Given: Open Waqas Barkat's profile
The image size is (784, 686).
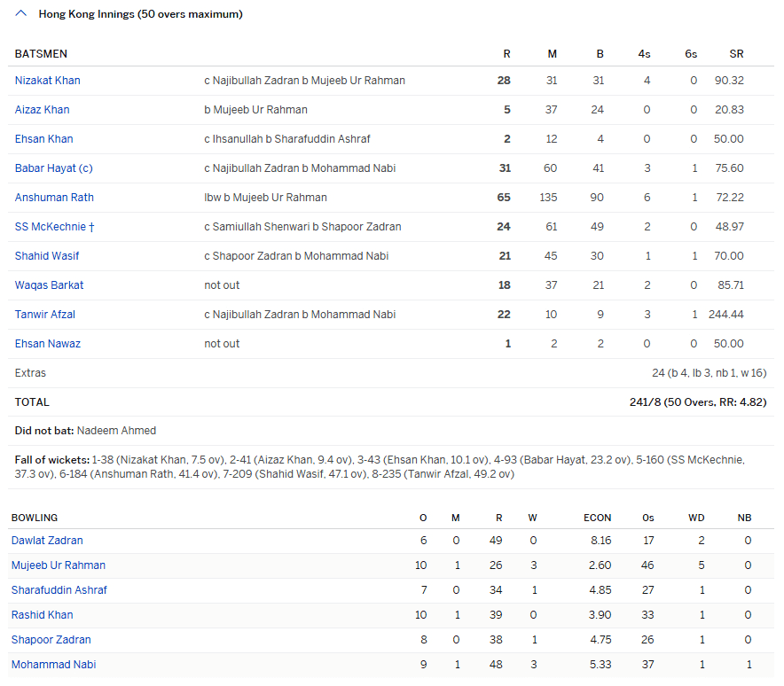Looking at the screenshot, I should [x=49, y=285].
